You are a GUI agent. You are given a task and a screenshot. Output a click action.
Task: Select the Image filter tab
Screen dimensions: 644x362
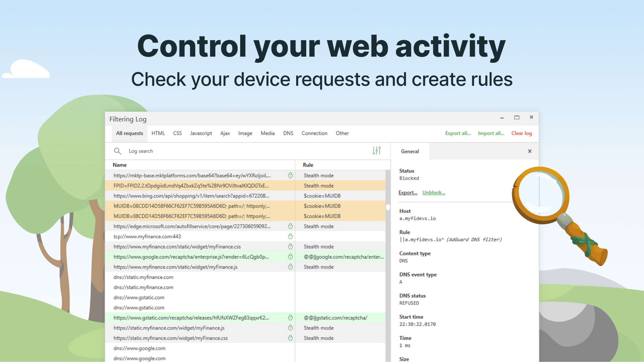[x=245, y=133]
